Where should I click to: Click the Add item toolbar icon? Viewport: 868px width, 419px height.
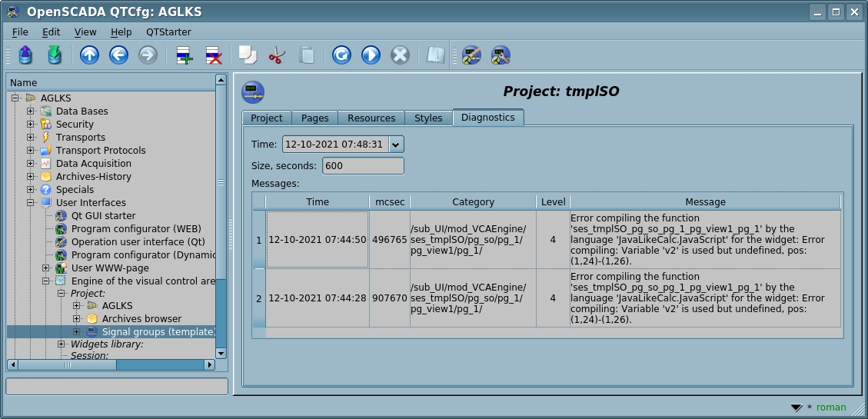coord(185,55)
